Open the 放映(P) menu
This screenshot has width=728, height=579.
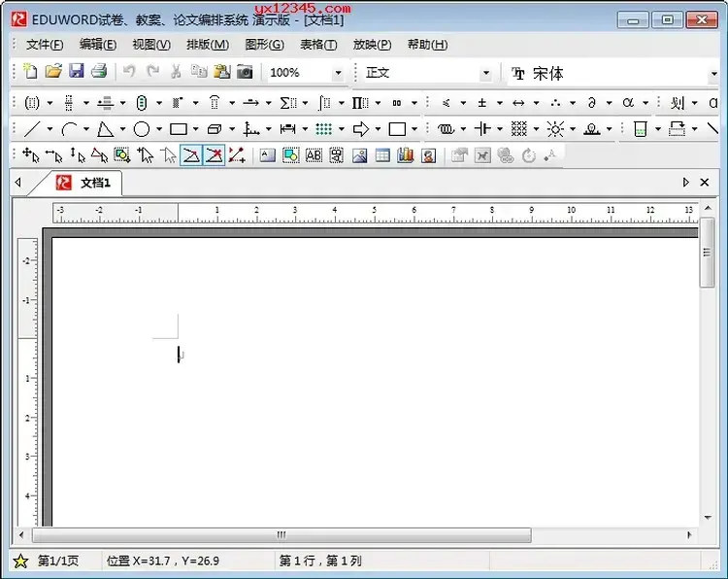pyautogui.click(x=372, y=45)
